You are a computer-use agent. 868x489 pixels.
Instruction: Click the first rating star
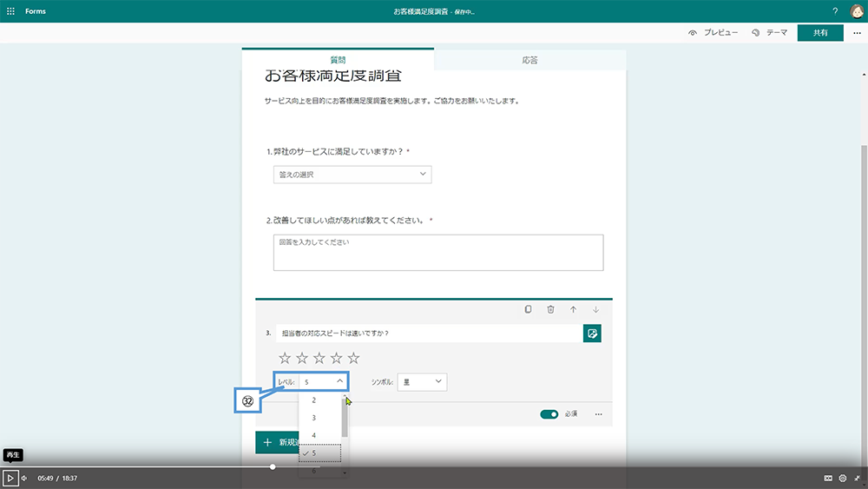pos(285,358)
